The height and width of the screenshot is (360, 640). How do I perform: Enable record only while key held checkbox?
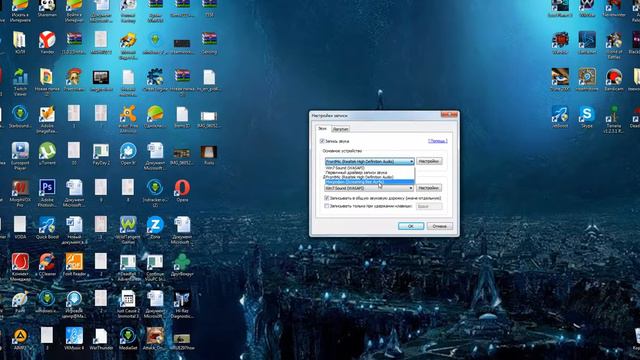[327, 206]
